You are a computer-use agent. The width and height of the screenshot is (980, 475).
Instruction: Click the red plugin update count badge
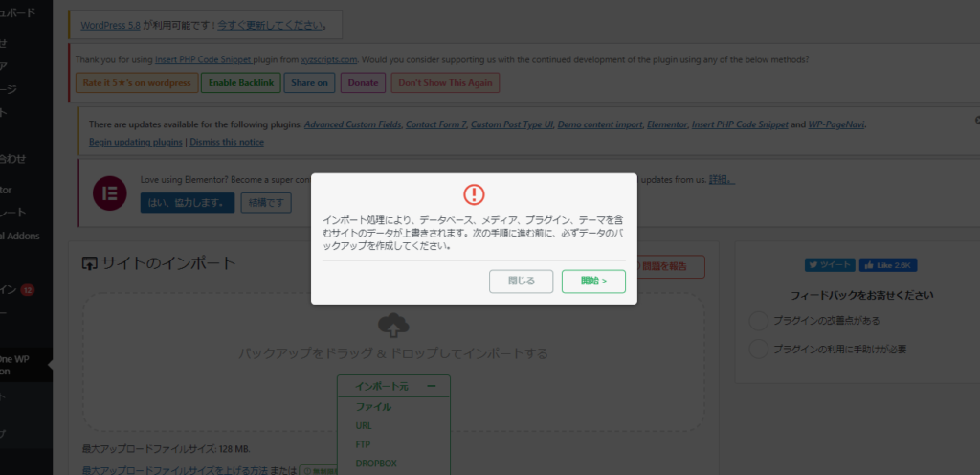point(27,289)
